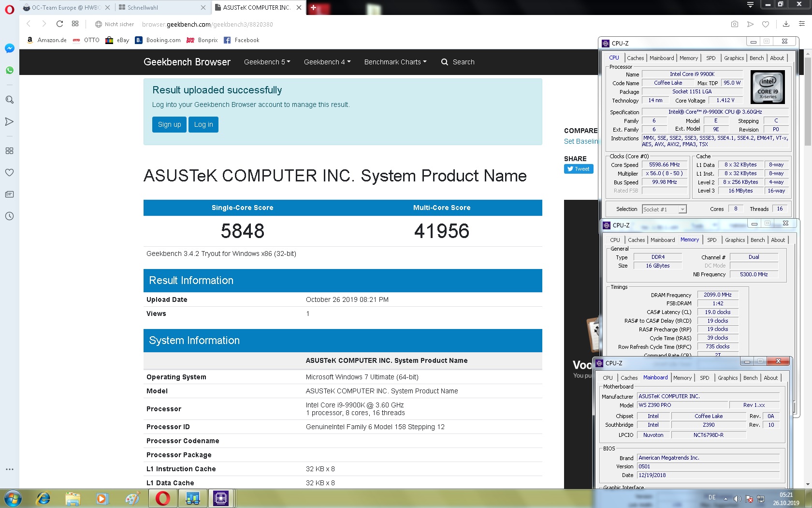Click Booking.com bookmark

tap(158, 40)
